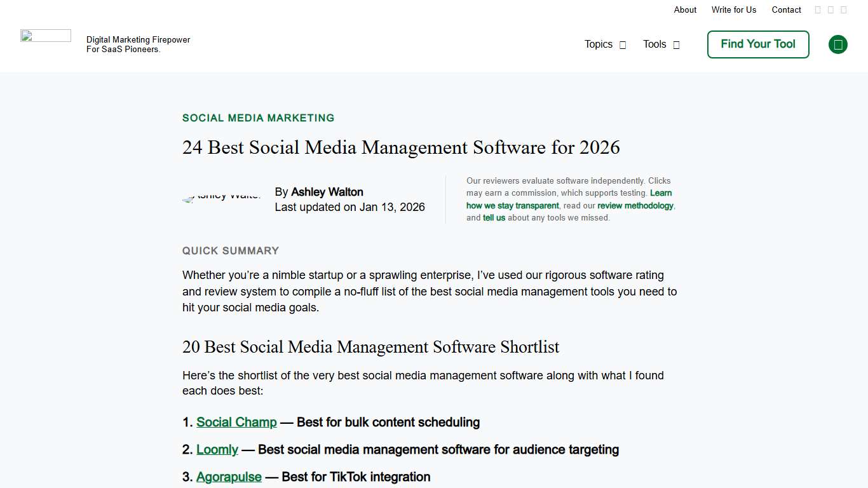
Task: Open search via the green circular icon
Action: pos(837,44)
